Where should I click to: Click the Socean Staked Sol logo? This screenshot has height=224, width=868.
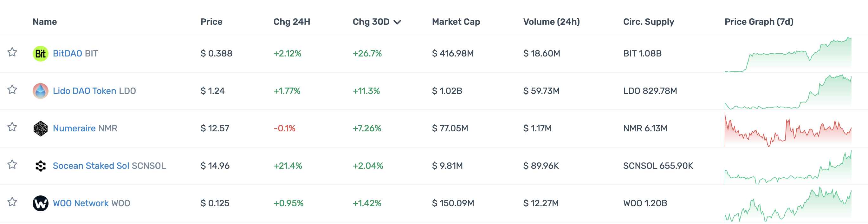tap(41, 166)
